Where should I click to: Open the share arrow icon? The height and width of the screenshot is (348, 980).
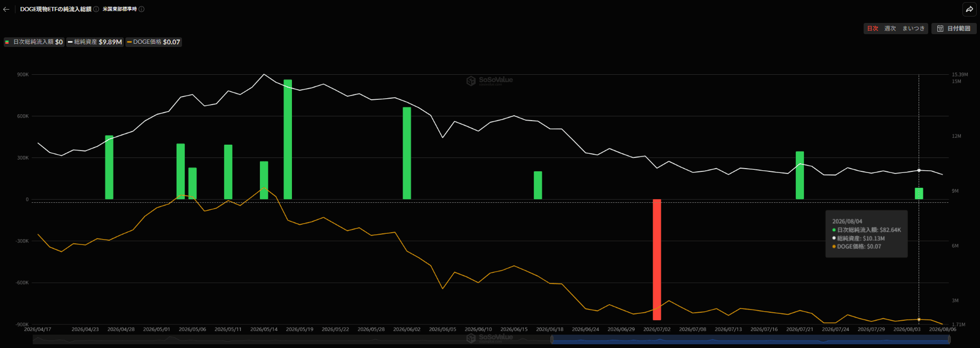coord(969,9)
